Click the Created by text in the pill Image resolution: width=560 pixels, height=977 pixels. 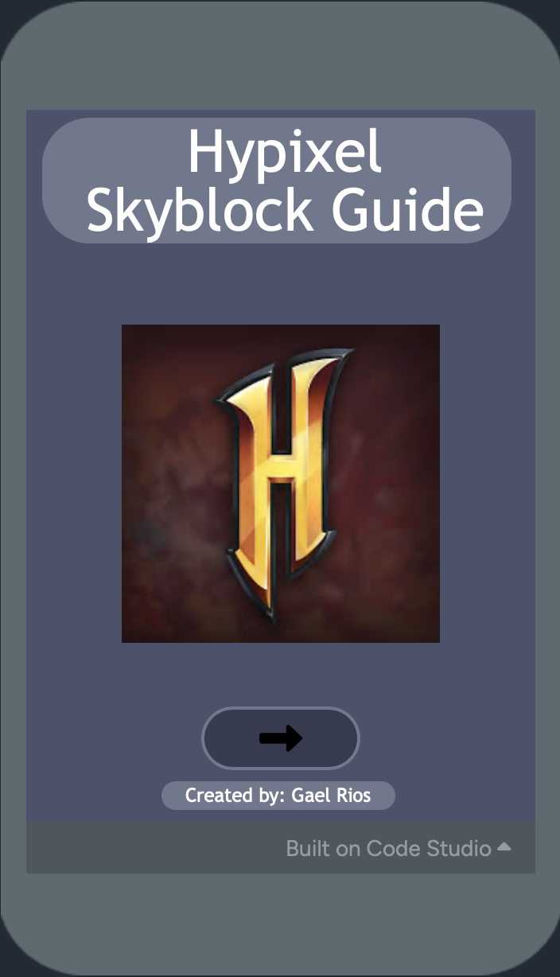pyautogui.click(x=235, y=796)
